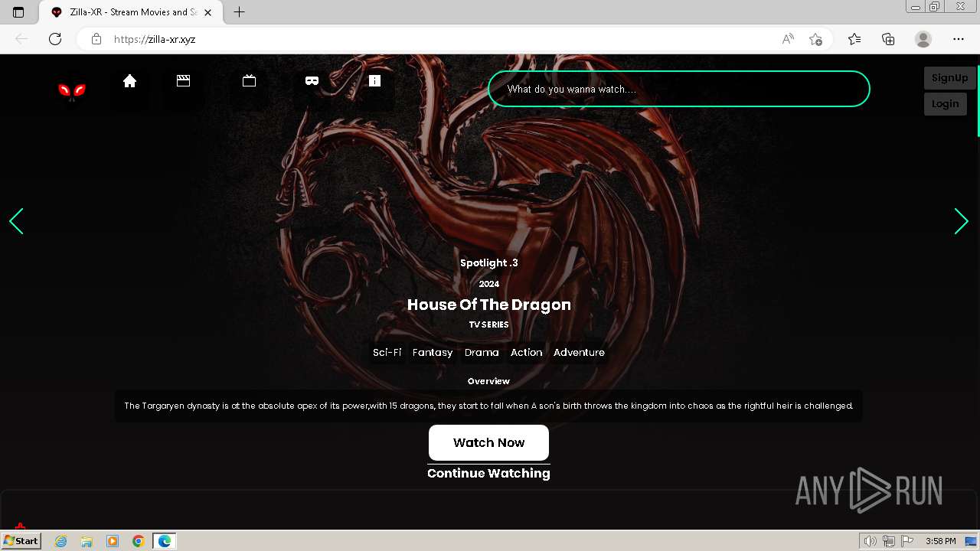Select the Adventure genre tag

coord(579,353)
